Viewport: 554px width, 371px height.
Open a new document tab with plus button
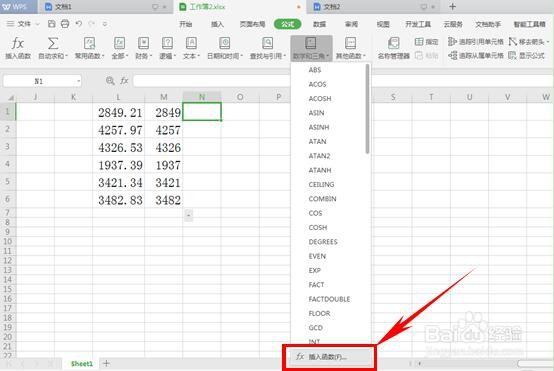[x=453, y=6]
